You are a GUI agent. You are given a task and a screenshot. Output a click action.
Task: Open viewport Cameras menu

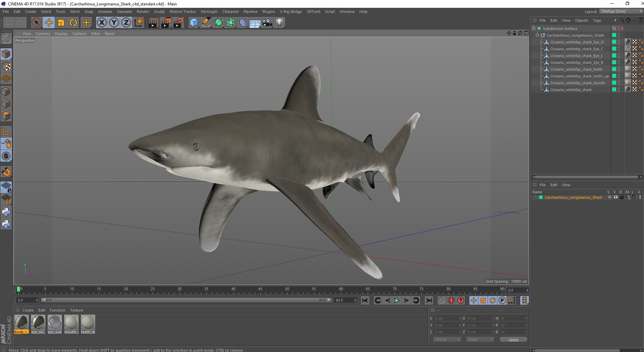point(43,34)
